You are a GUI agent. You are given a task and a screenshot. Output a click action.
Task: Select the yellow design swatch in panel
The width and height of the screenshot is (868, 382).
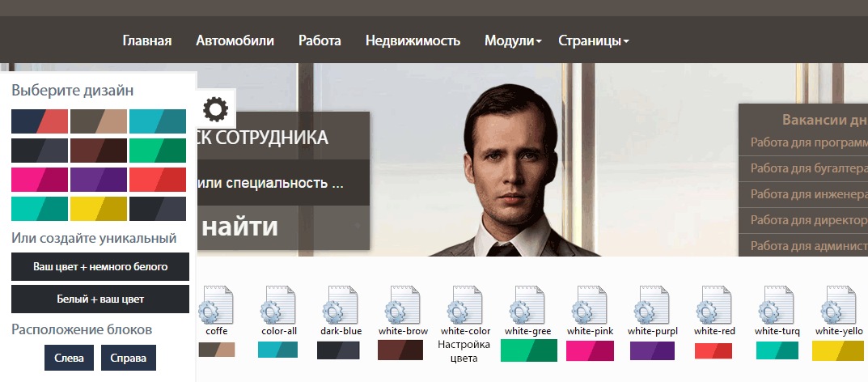(x=99, y=209)
